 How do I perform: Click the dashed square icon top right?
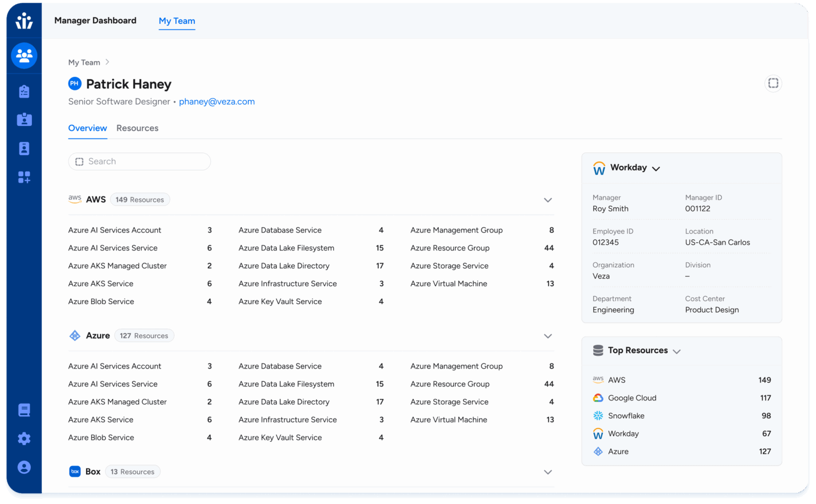(x=773, y=83)
